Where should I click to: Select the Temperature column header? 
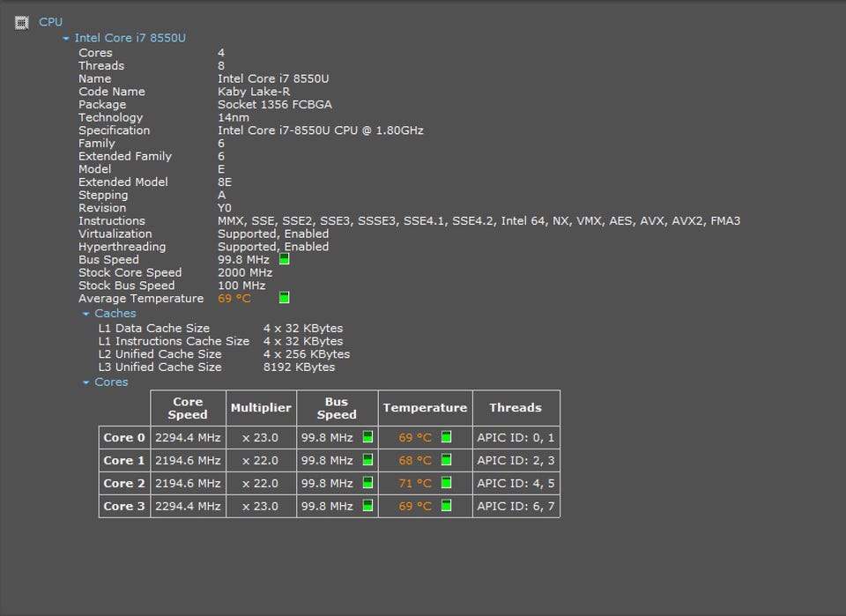(x=425, y=408)
